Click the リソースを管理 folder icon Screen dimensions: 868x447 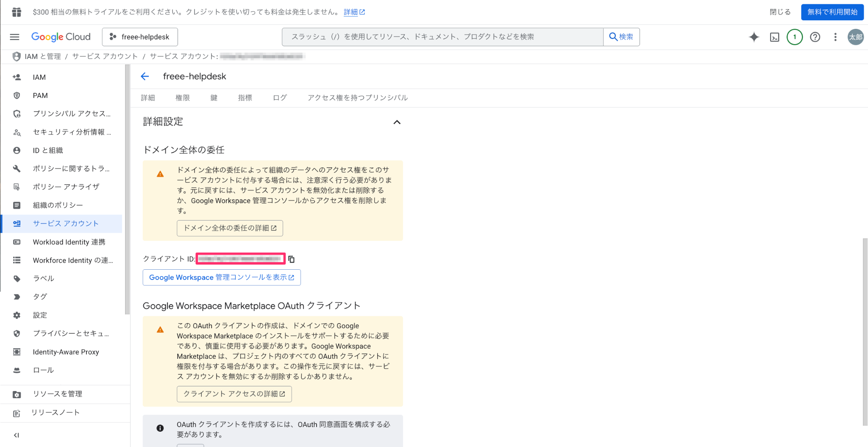17,394
